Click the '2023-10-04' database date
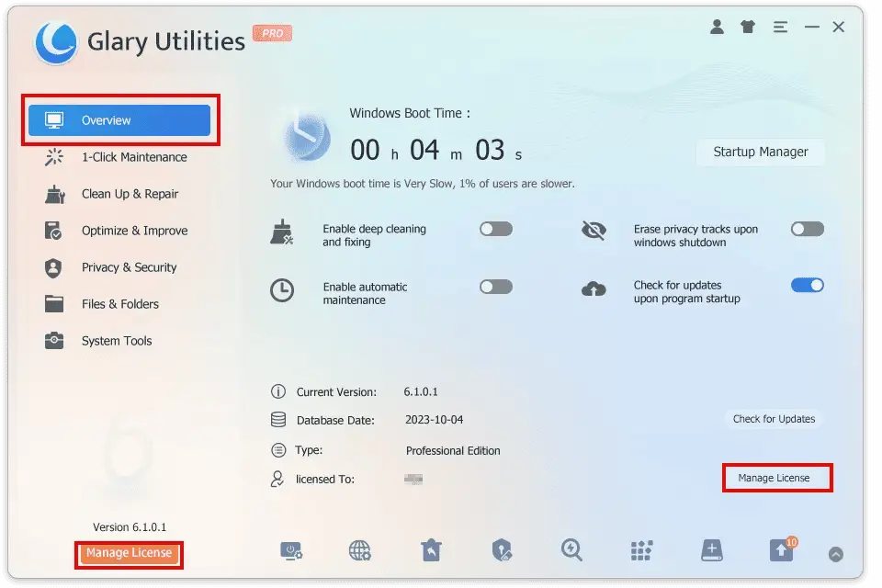 (x=435, y=420)
